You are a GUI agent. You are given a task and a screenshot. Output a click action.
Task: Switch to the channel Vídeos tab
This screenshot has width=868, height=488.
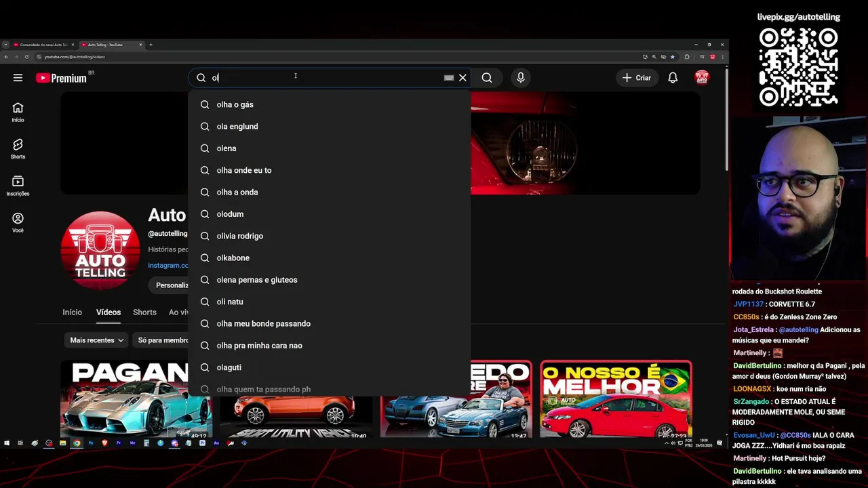click(x=108, y=312)
